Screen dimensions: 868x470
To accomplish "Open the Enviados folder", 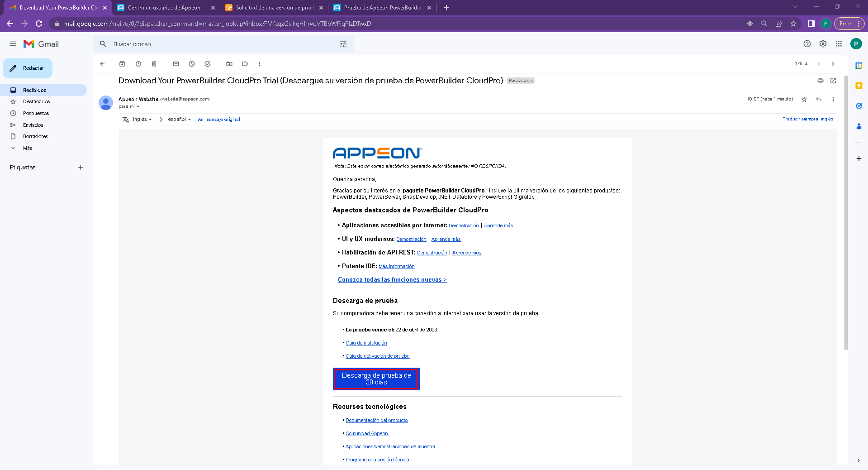I will (x=33, y=125).
